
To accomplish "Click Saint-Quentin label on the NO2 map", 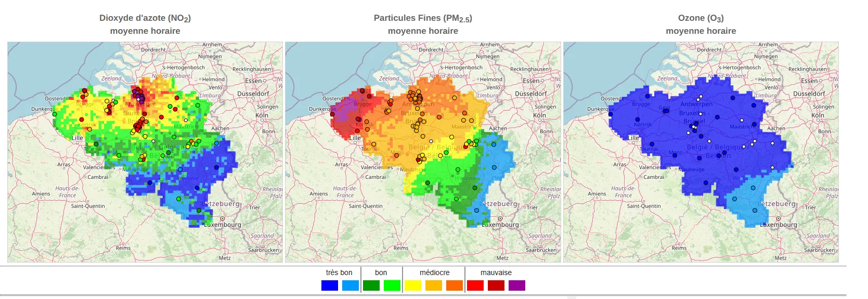I will click(88, 206).
